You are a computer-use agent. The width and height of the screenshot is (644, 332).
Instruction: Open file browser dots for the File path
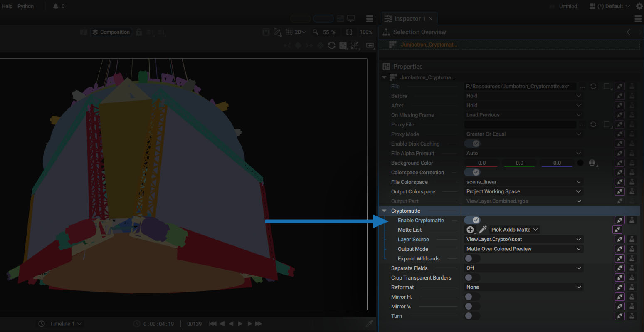pos(582,87)
